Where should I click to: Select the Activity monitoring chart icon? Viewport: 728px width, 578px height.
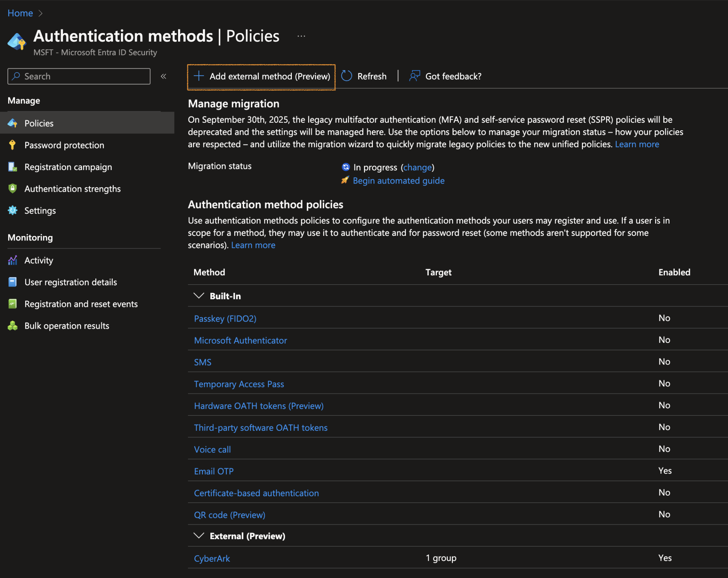coord(12,260)
